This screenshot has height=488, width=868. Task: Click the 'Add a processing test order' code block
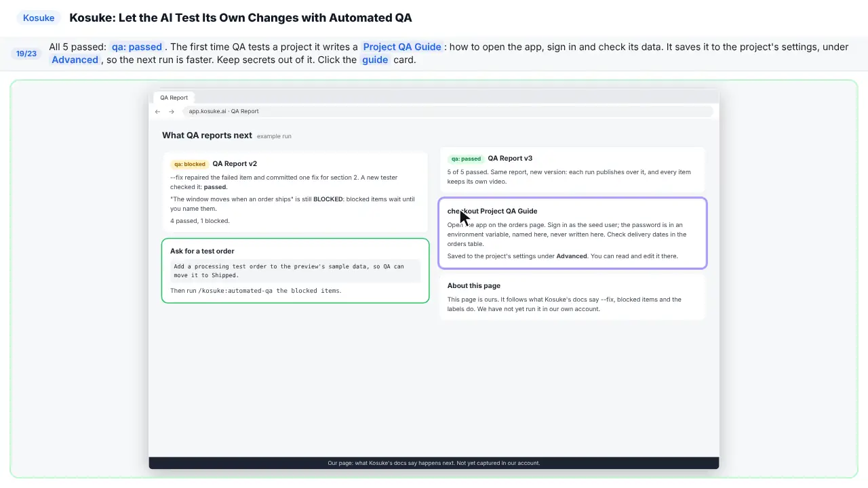pyautogui.click(x=296, y=271)
